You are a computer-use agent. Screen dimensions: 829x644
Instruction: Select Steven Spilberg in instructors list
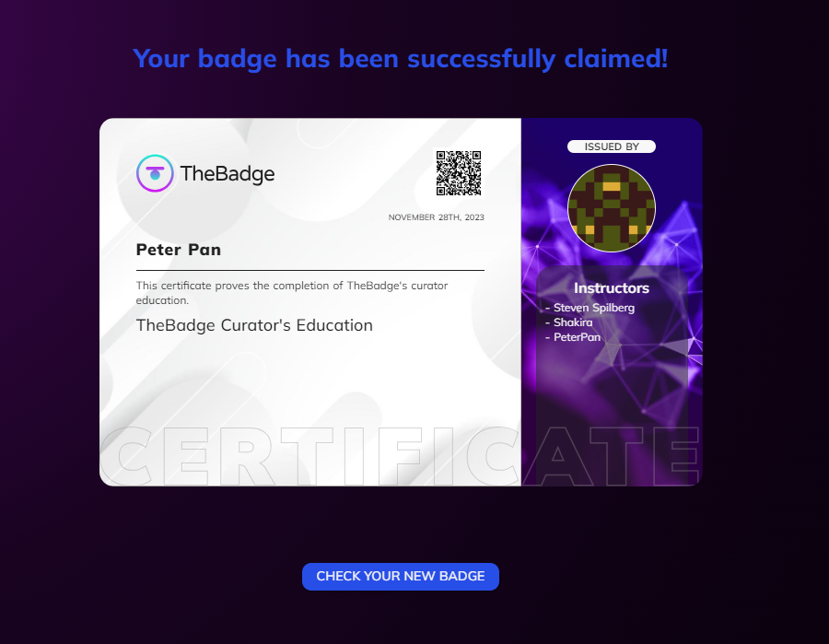coord(594,308)
